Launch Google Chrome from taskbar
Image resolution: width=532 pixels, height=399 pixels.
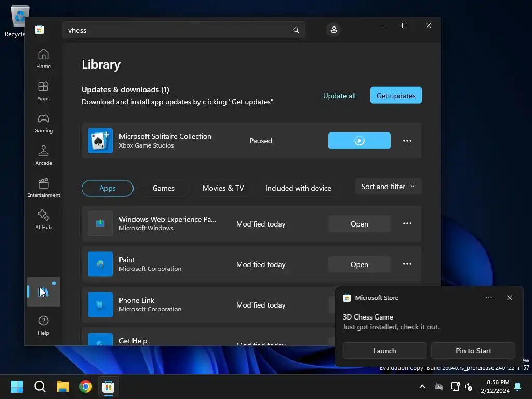[x=86, y=387]
